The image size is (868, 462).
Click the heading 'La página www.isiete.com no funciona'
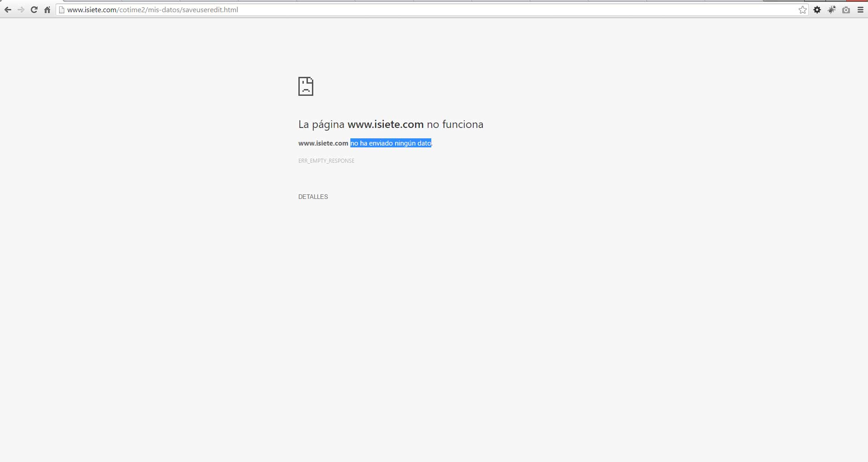(391, 124)
